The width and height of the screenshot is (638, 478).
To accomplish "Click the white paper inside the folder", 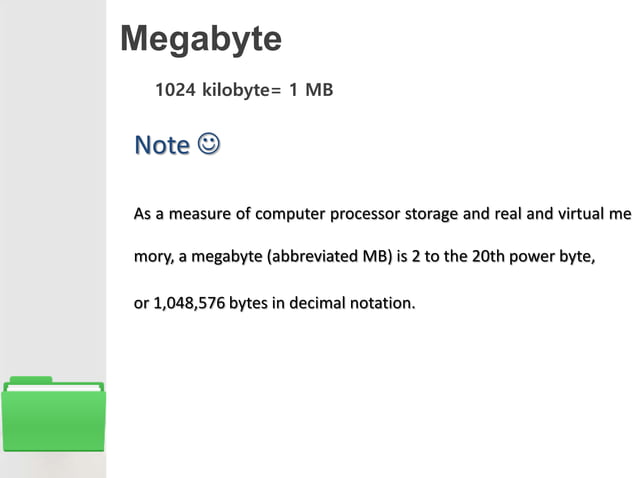I will click(54, 388).
